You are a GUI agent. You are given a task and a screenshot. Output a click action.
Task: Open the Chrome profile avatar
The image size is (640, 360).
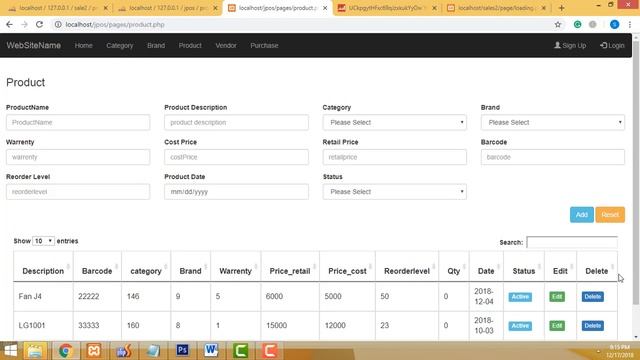tap(614, 24)
